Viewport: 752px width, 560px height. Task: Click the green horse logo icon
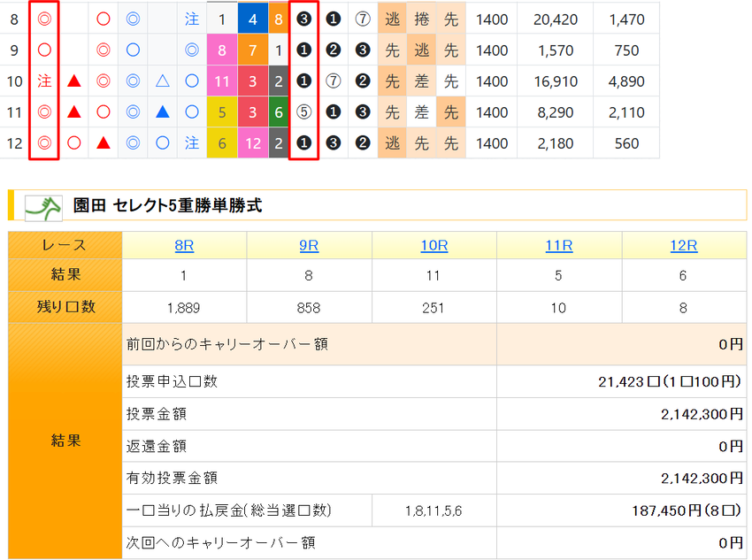[x=43, y=209]
